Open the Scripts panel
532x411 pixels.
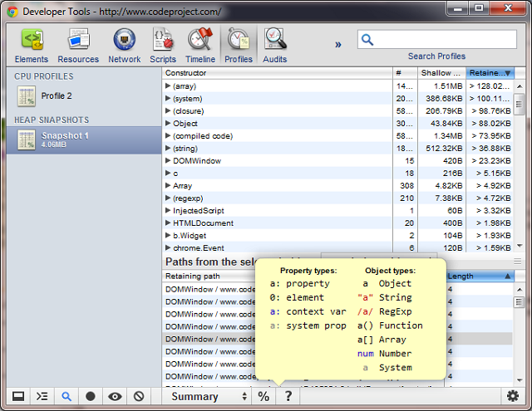(x=163, y=46)
